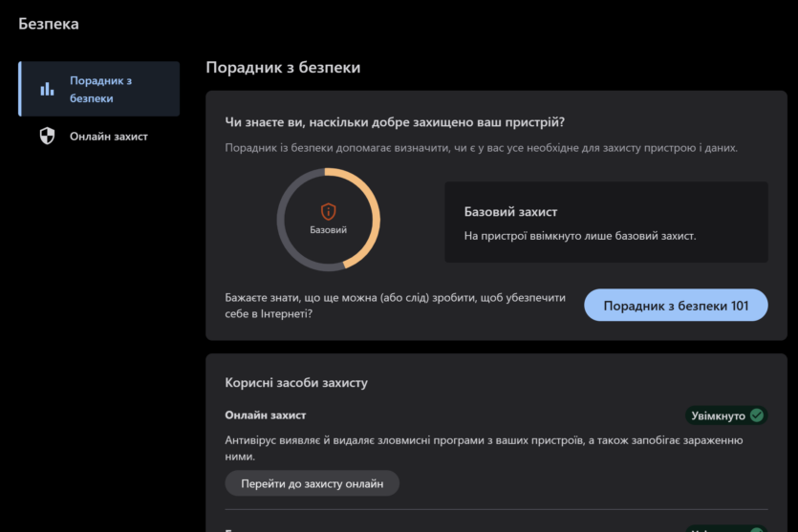Viewport: 798px width, 532px height.
Task: Click the green checkmark icon next to Увімкнуто
Action: point(757,415)
